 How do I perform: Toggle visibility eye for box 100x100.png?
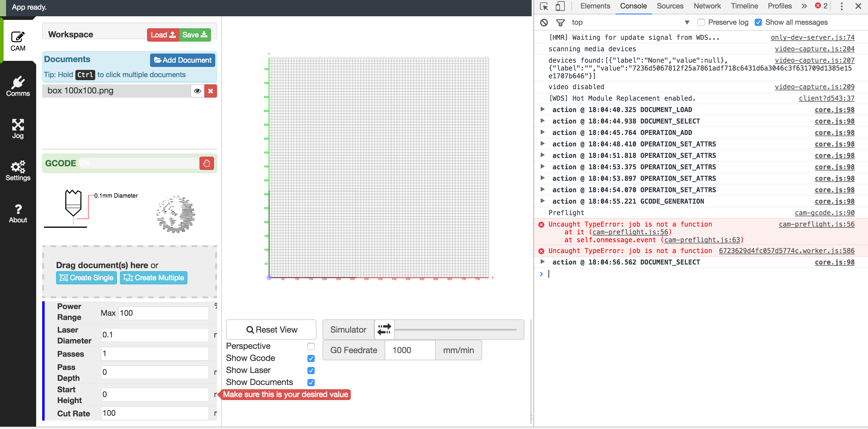[197, 91]
